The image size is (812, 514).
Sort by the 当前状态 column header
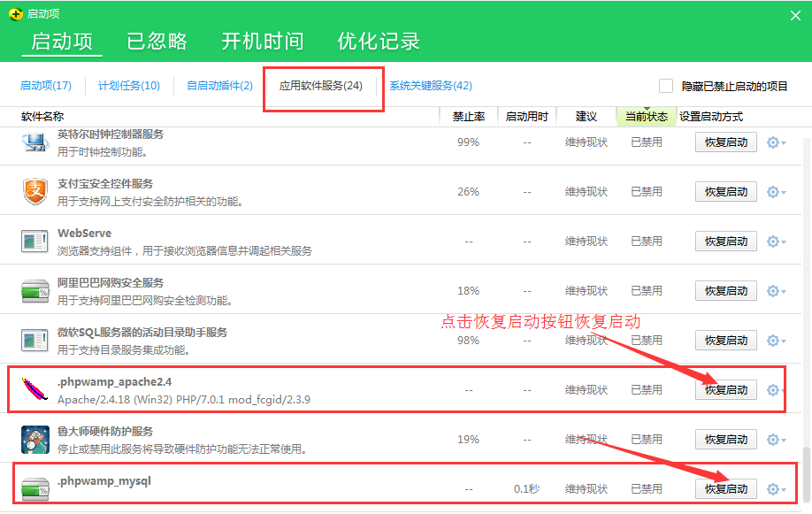pyautogui.click(x=647, y=117)
